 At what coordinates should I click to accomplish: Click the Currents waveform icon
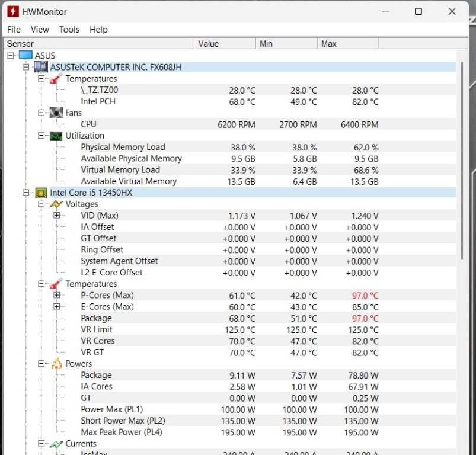coord(56,444)
